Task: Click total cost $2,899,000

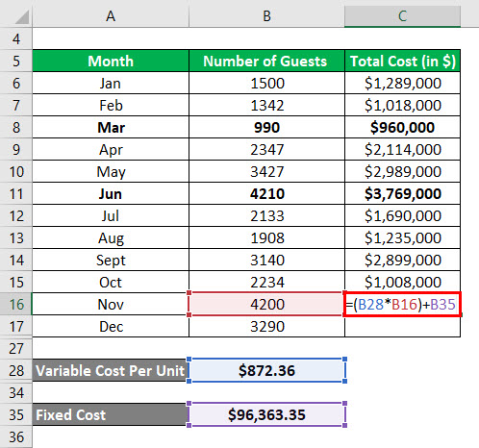Action: tap(402, 260)
